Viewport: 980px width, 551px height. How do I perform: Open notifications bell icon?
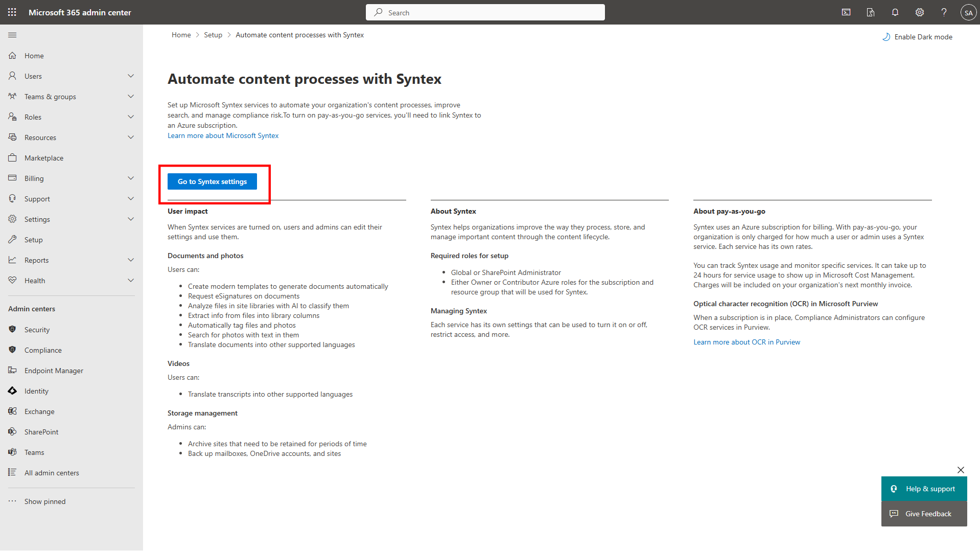(895, 12)
